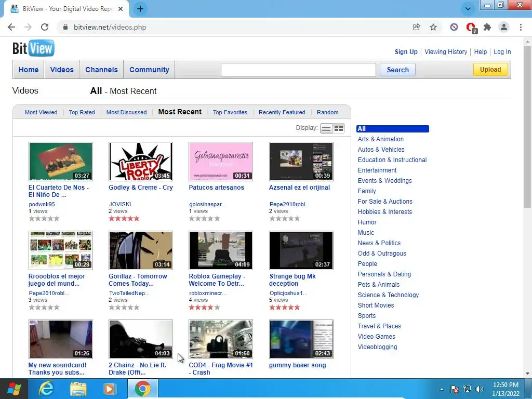This screenshot has height=399, width=532.
Task: Open the Patucos artesanos video title
Action: click(217, 187)
